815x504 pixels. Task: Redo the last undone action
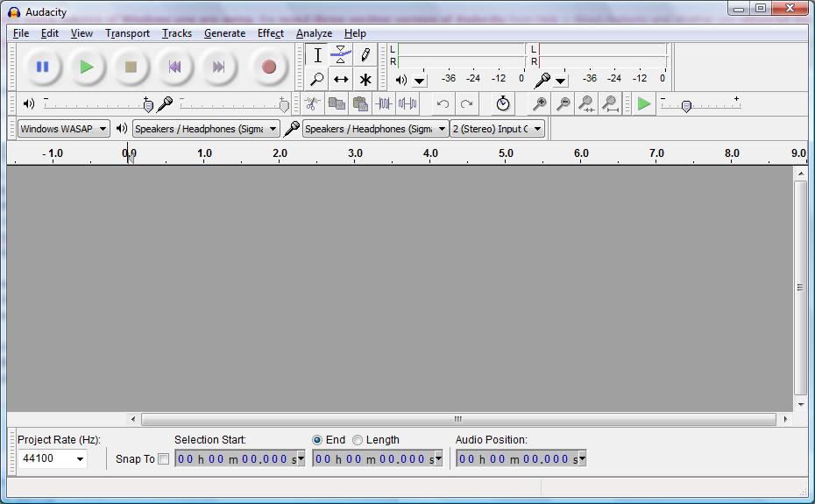[467, 104]
